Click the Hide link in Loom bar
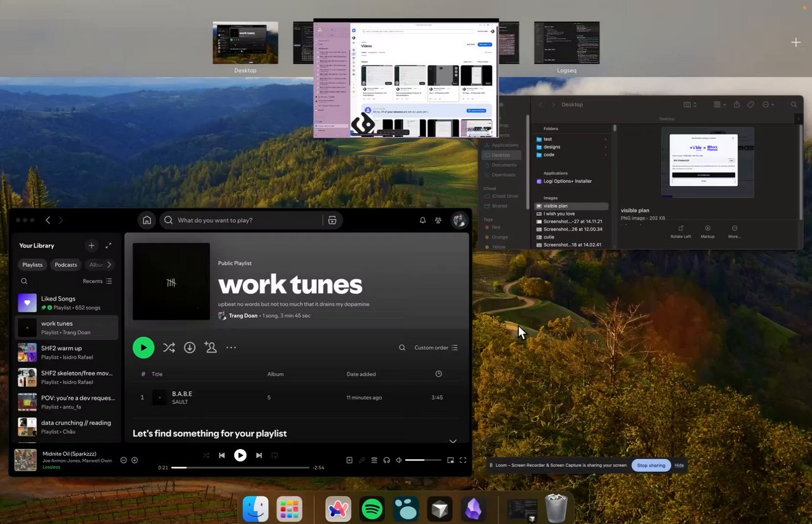The height and width of the screenshot is (524, 812). [679, 465]
